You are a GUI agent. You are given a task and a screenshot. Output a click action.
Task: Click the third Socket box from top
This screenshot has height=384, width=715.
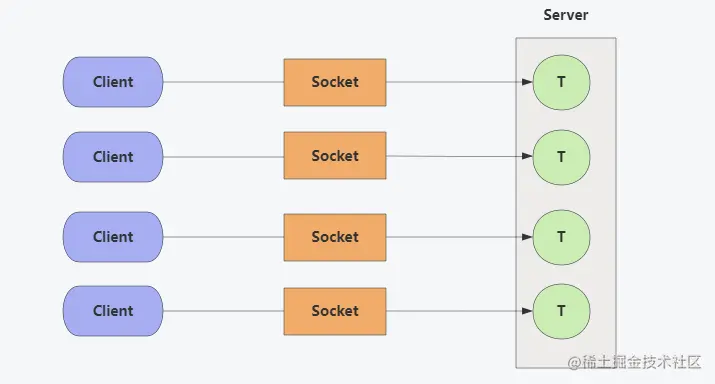tap(335, 237)
